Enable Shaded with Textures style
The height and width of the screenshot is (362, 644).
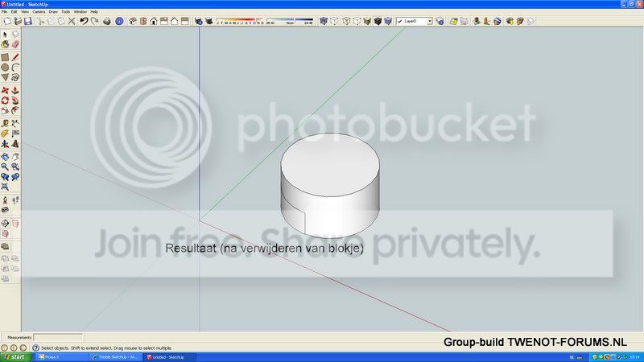pos(378,21)
